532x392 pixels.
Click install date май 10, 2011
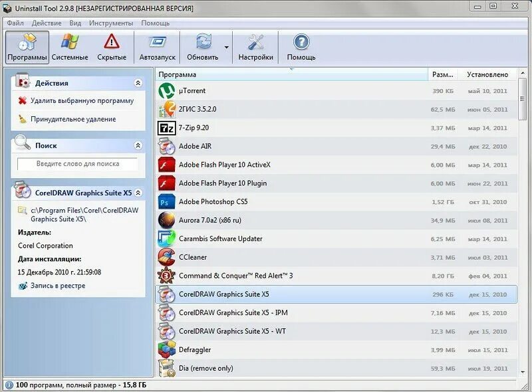tap(487, 91)
